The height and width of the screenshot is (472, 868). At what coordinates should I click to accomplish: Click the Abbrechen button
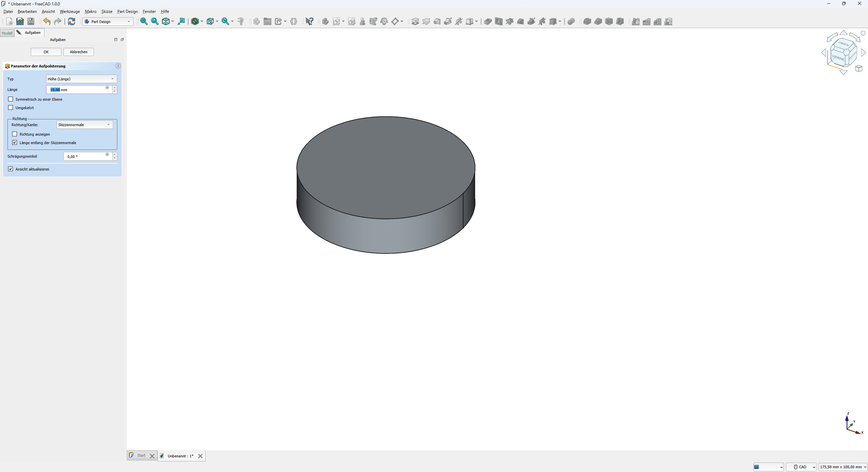(x=78, y=52)
